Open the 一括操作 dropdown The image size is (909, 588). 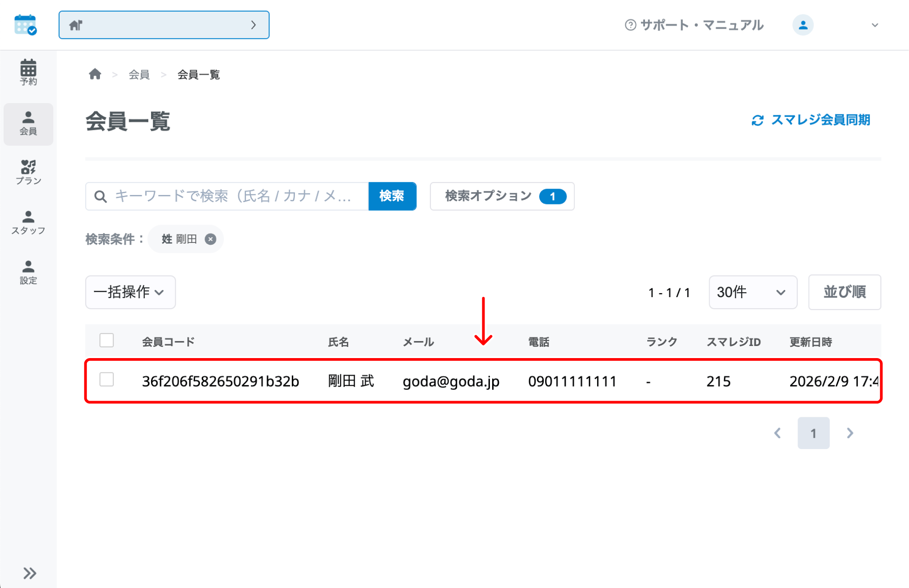[130, 292]
